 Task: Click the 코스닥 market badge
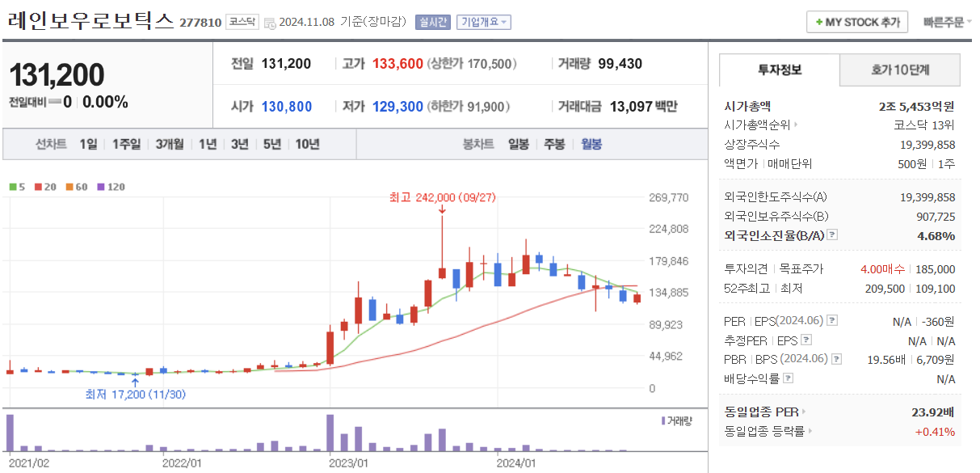[x=242, y=23]
